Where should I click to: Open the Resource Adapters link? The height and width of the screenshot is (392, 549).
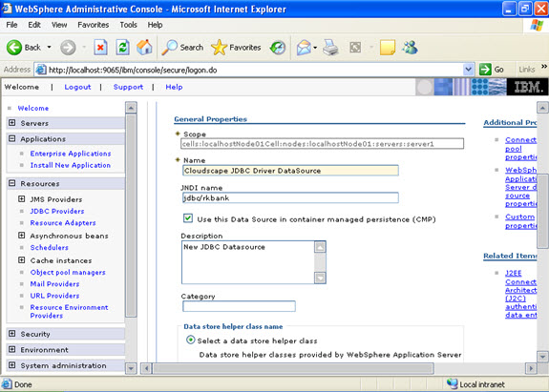(63, 223)
